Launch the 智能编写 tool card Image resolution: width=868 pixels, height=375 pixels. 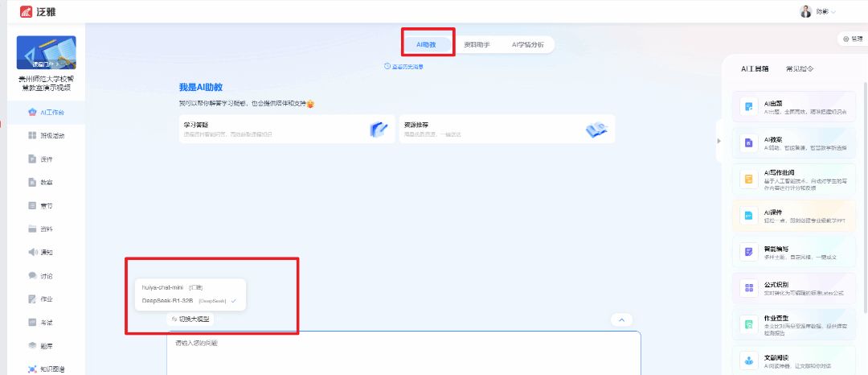tap(794, 252)
